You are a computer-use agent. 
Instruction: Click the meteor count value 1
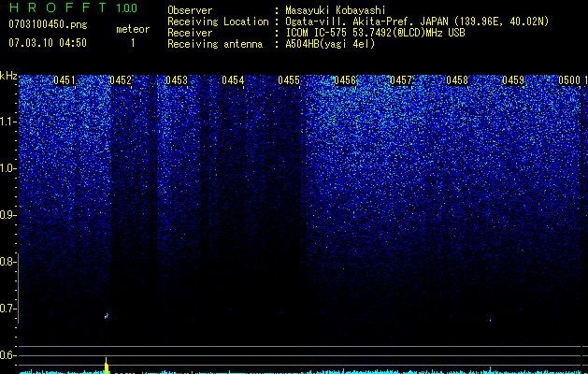pyautogui.click(x=133, y=43)
